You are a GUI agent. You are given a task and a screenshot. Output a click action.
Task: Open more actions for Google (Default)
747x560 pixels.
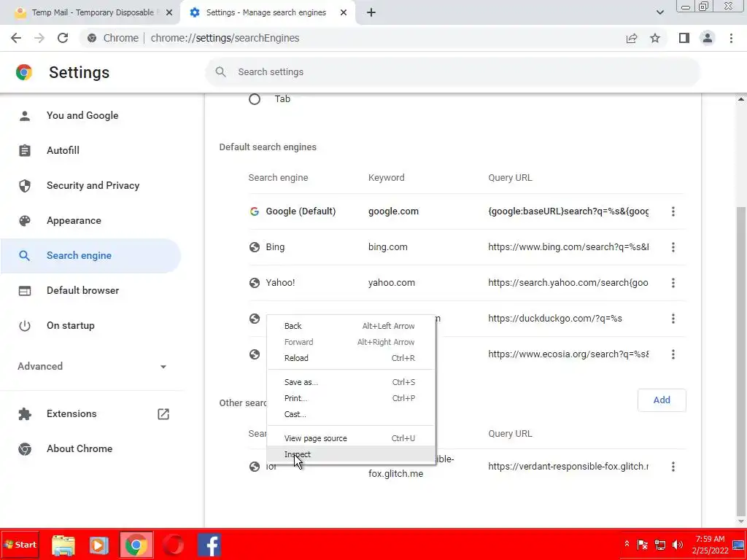tap(673, 211)
